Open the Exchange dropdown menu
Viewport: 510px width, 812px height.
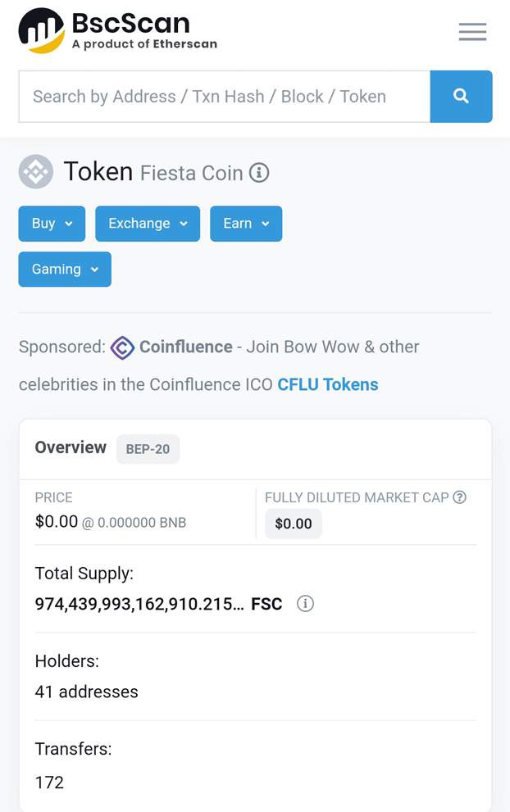pyautogui.click(x=148, y=223)
